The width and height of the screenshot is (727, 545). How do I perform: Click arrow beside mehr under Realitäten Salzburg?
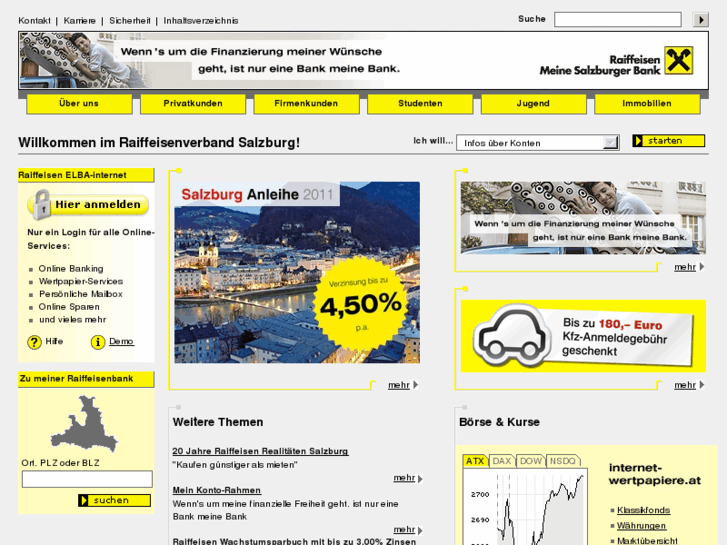420,479
